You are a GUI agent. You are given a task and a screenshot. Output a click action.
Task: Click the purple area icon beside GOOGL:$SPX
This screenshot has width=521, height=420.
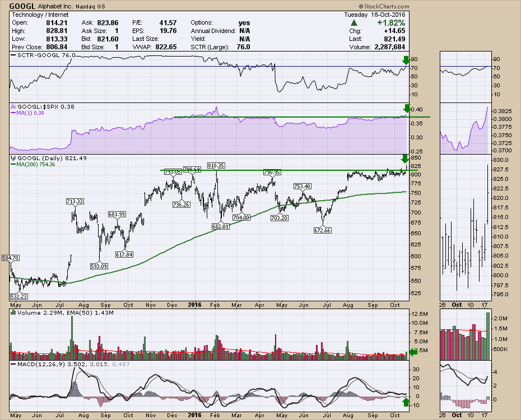(13, 106)
